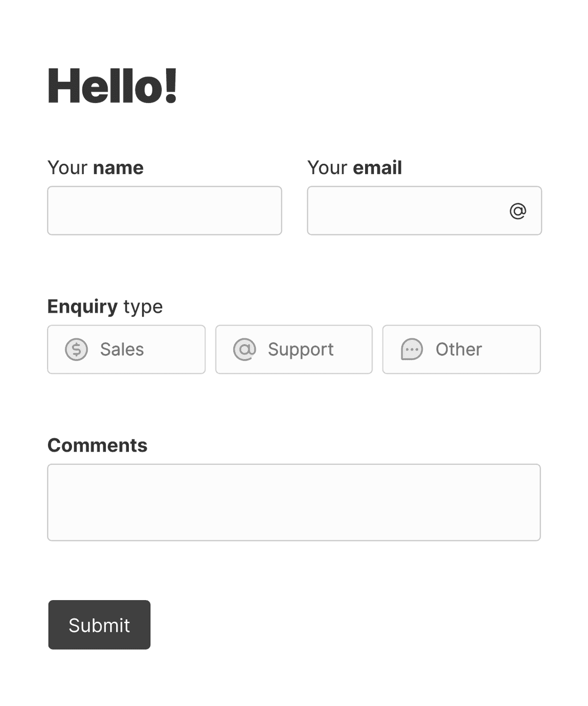The height and width of the screenshot is (706, 588).
Task: Click the @ symbol in the email field
Action: [519, 210]
